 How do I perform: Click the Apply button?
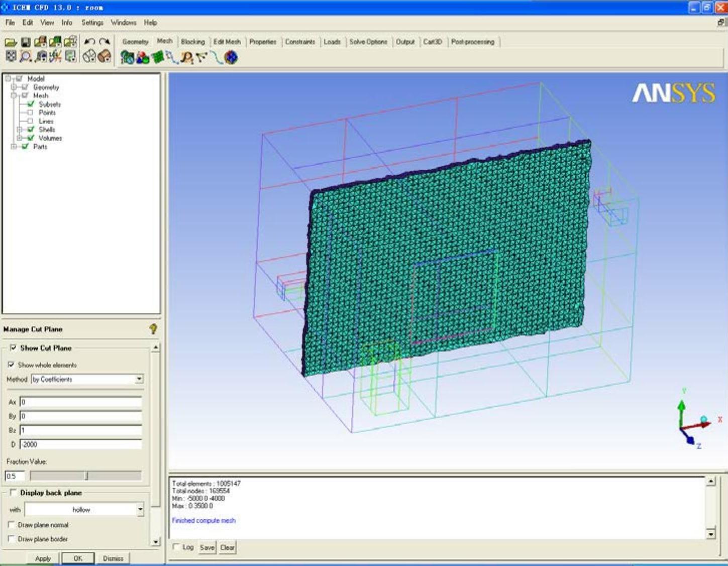(43, 558)
